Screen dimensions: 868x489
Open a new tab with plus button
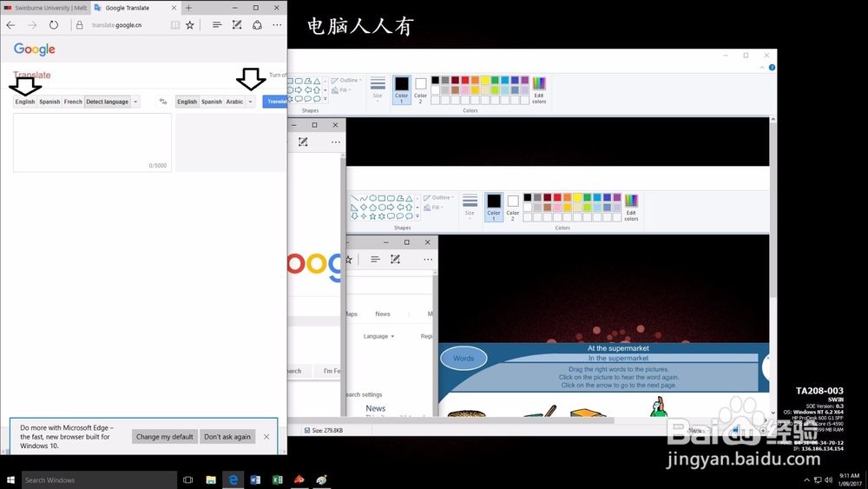click(x=188, y=8)
